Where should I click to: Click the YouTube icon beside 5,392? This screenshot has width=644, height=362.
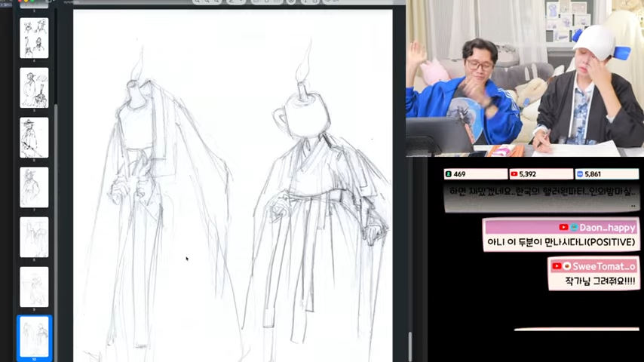514,174
